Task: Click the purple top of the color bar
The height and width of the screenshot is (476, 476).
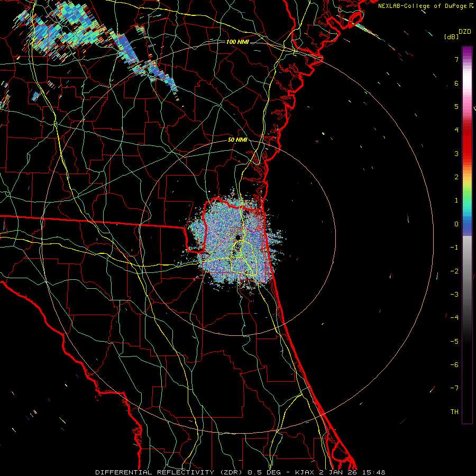Action: 467,52
